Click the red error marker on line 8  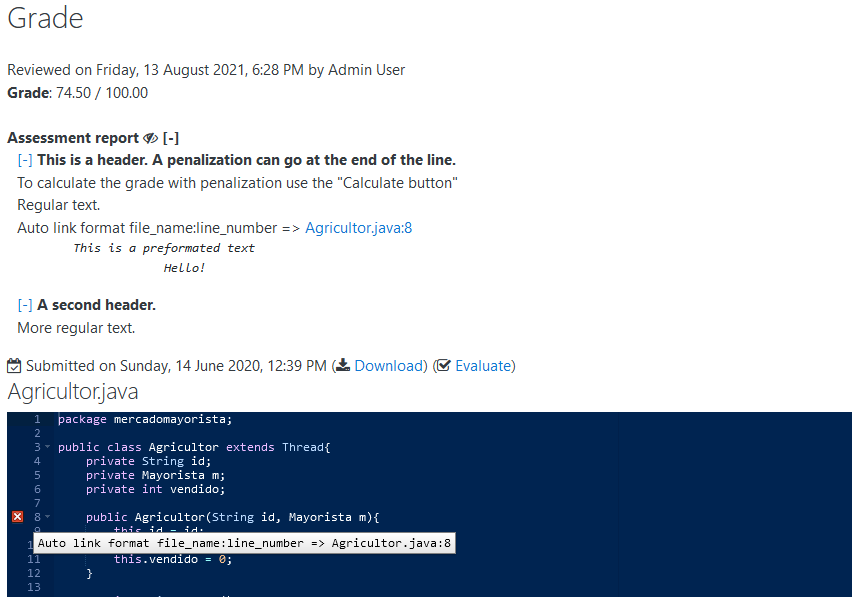[17, 517]
